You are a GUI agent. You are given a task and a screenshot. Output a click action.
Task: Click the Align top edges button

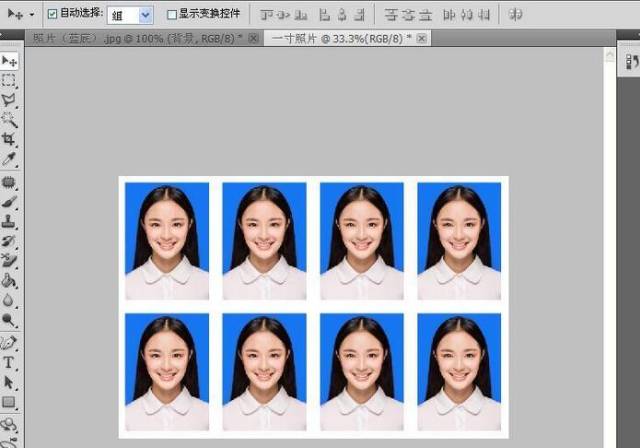click(x=267, y=15)
